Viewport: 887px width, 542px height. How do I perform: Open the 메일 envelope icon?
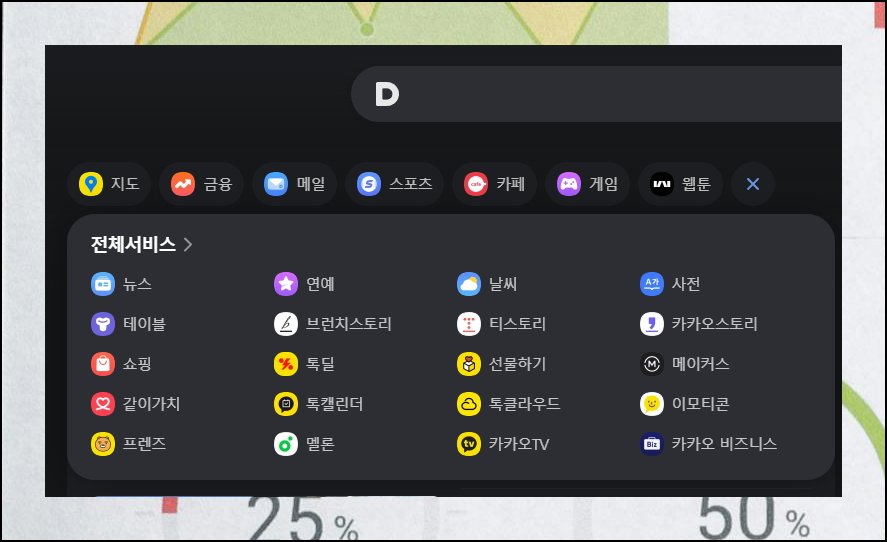(276, 184)
